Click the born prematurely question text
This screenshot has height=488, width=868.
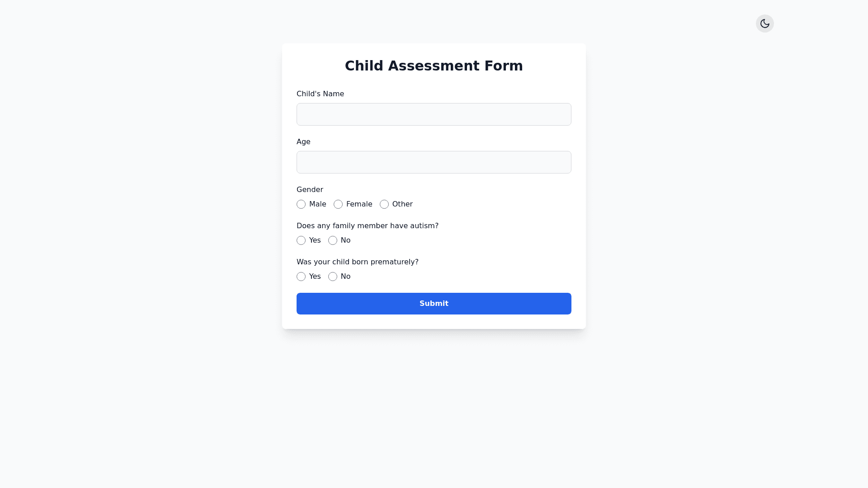(357, 262)
